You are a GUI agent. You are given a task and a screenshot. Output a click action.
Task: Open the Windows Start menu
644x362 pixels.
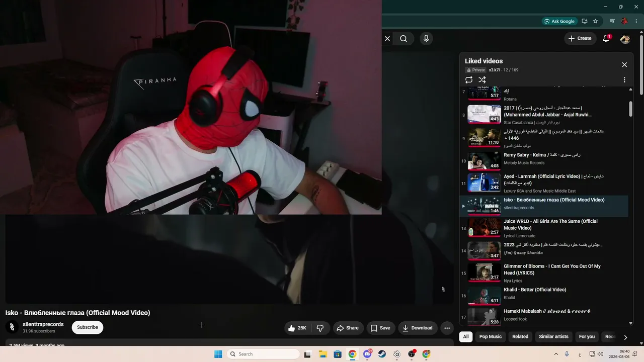click(218, 354)
